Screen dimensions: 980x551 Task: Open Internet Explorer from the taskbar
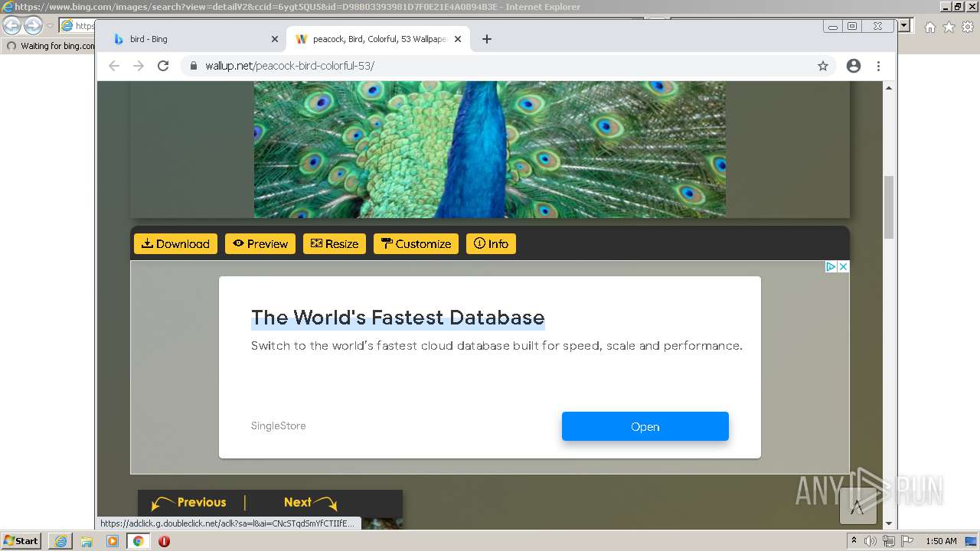(60, 541)
